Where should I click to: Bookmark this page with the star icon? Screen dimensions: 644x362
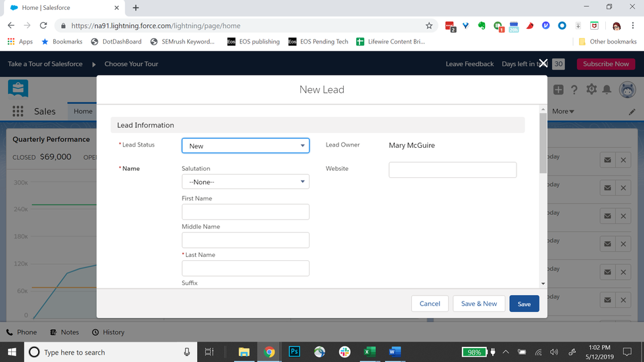pyautogui.click(x=429, y=26)
